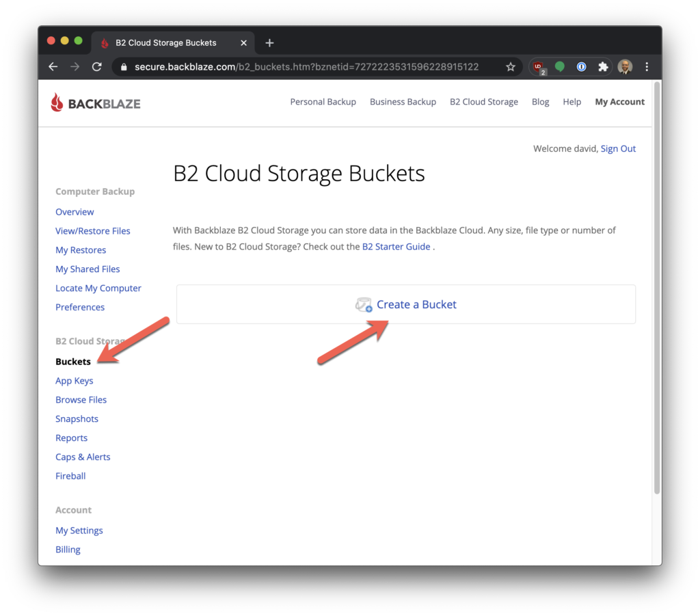The height and width of the screenshot is (616, 700).
Task: Reload the page with refresh icon
Action: tap(96, 66)
